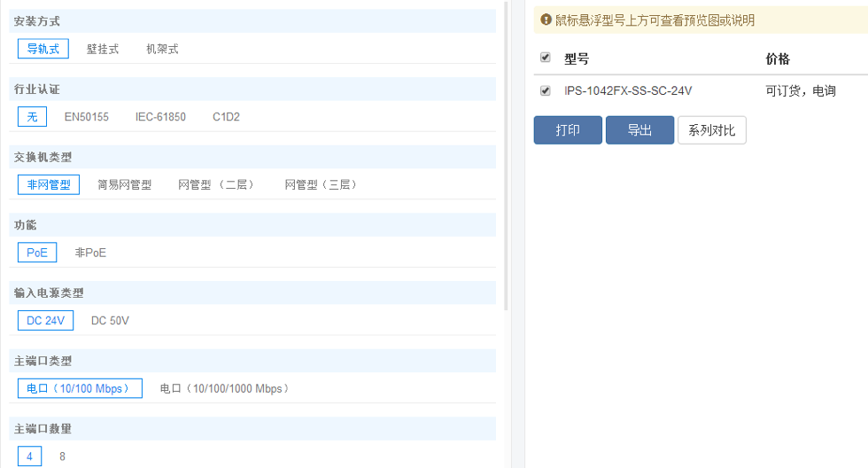The height and width of the screenshot is (468, 868).
Task: Click the 可订货，电询 price cell
Action: pyautogui.click(x=801, y=90)
